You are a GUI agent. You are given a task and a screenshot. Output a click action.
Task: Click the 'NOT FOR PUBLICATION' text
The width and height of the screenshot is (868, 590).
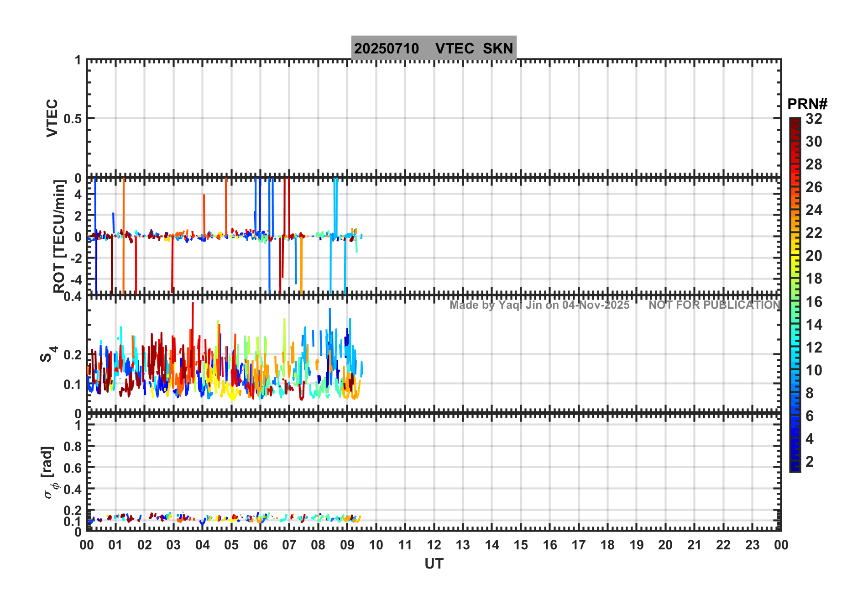click(715, 305)
